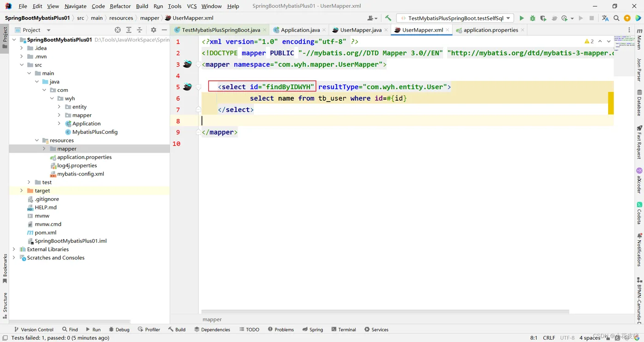Click the 8:1 caret position indicator
Image resolution: width=644 pixels, height=342 pixels.
click(534, 338)
